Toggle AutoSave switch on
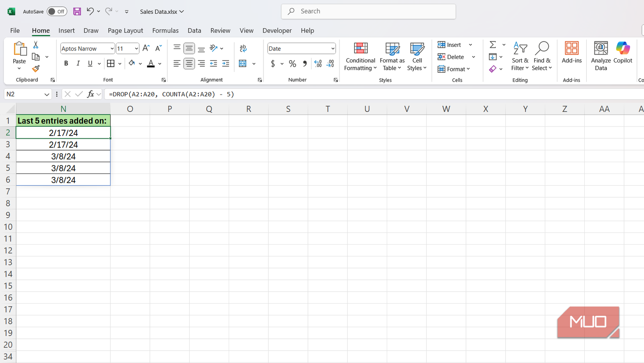 click(x=57, y=11)
